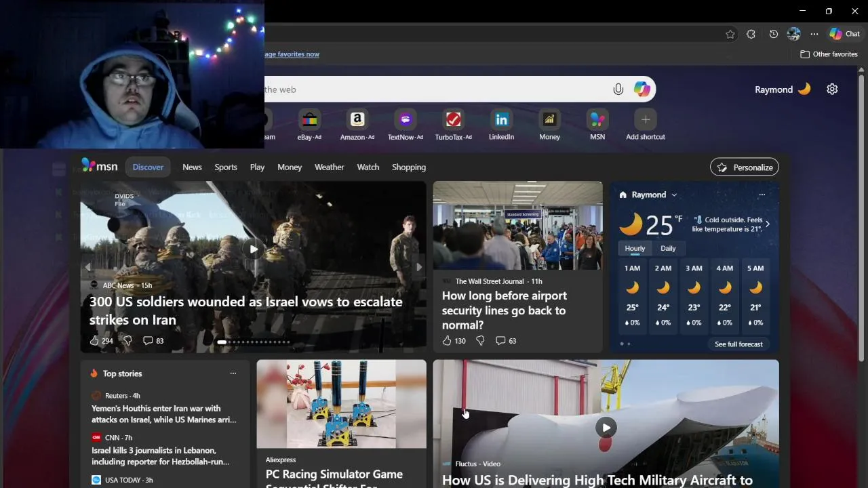
Task: Select the Shopping tab
Action: pos(409,167)
